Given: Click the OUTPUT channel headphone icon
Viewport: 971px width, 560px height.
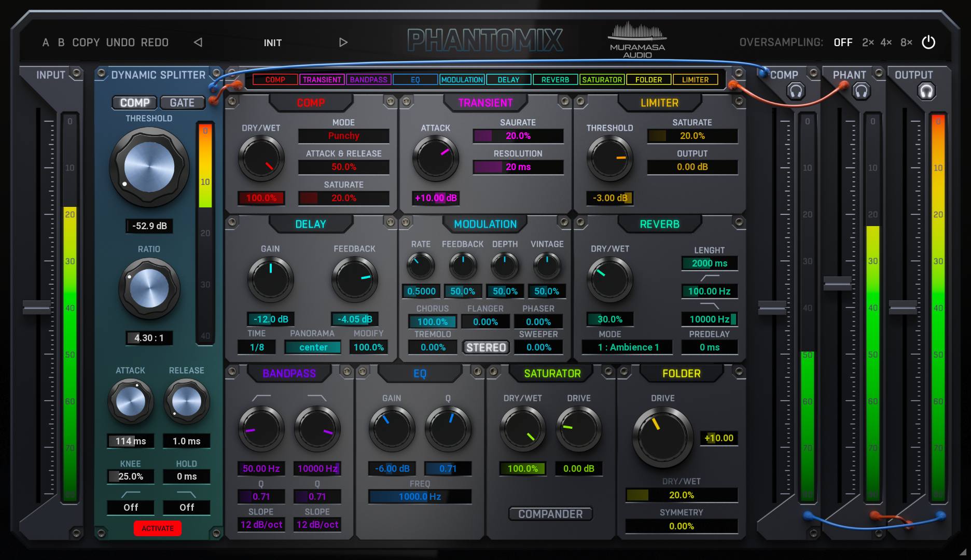Looking at the screenshot, I should tap(926, 91).
